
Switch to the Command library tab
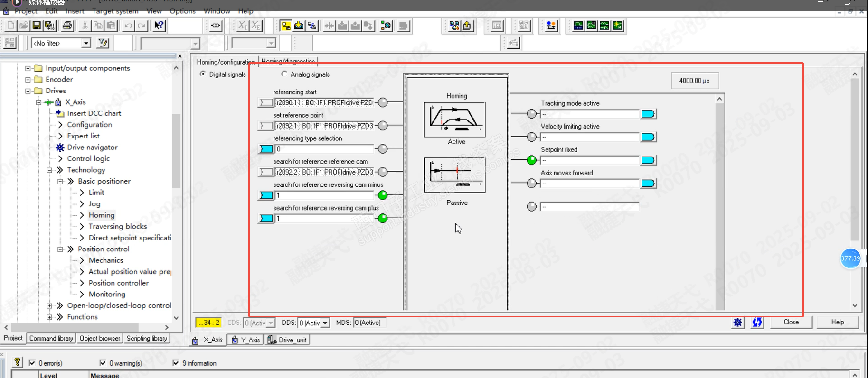(x=51, y=338)
